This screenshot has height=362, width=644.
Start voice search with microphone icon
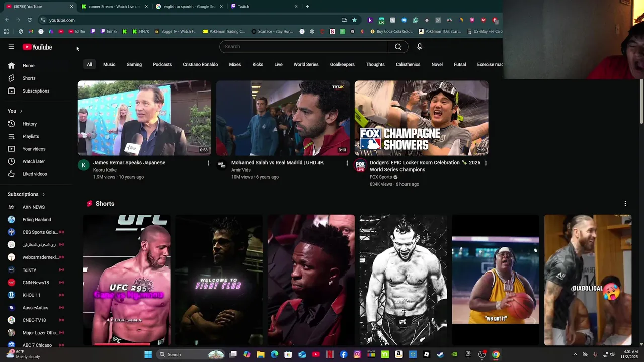(x=420, y=47)
